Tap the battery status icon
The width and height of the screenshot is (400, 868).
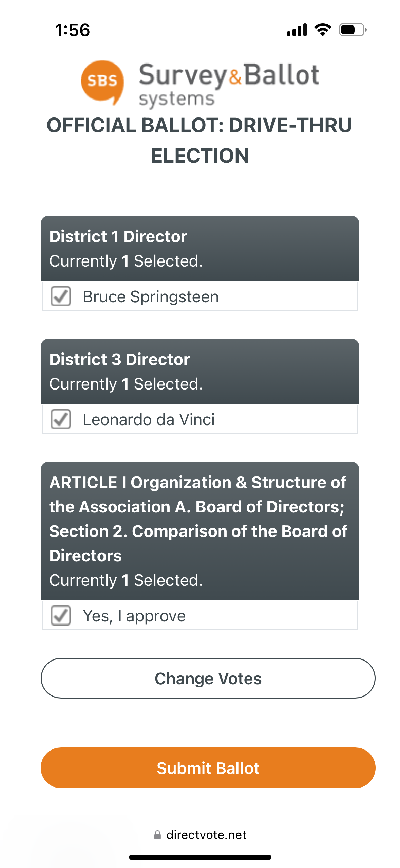click(x=352, y=30)
